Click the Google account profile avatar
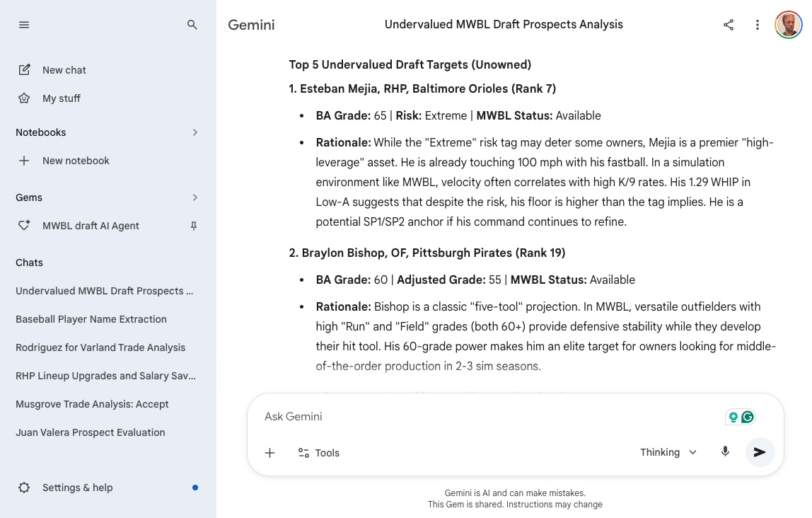812x518 pixels. pos(788,25)
